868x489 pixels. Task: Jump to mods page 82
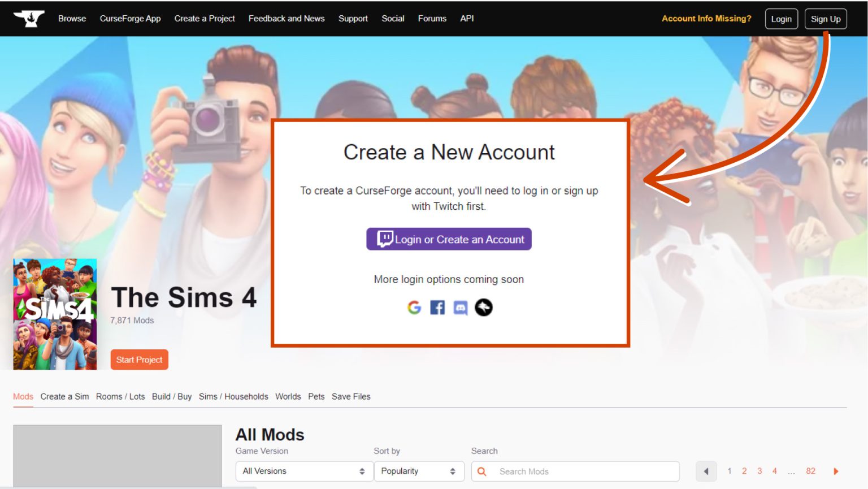(x=811, y=471)
